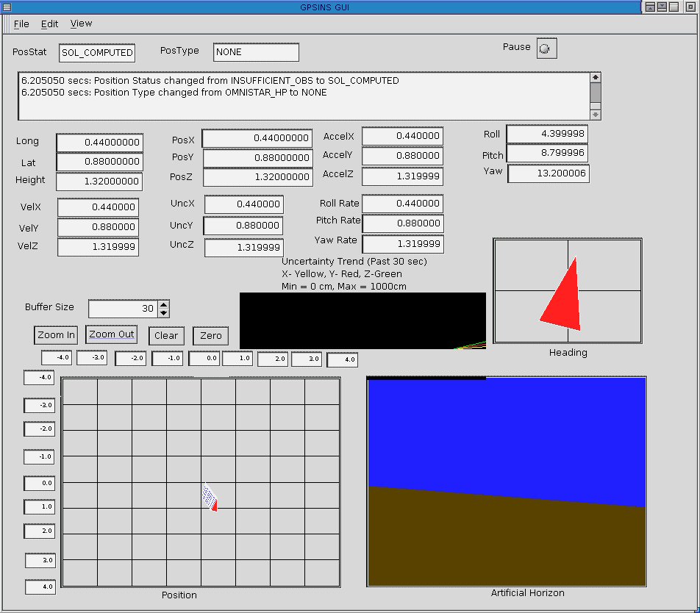This screenshot has width=700, height=613.
Task: Click the horizontal axis -4.0 label box
Action: click(56, 357)
